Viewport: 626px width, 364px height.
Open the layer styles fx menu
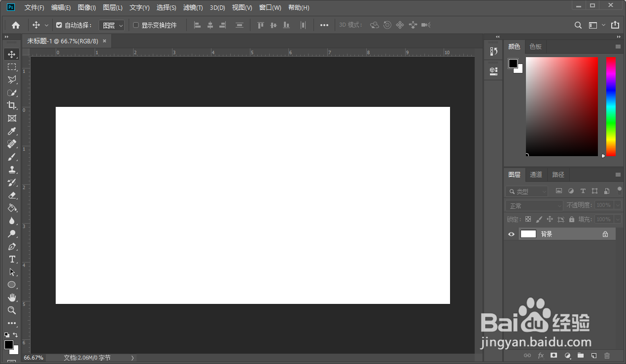click(541, 355)
